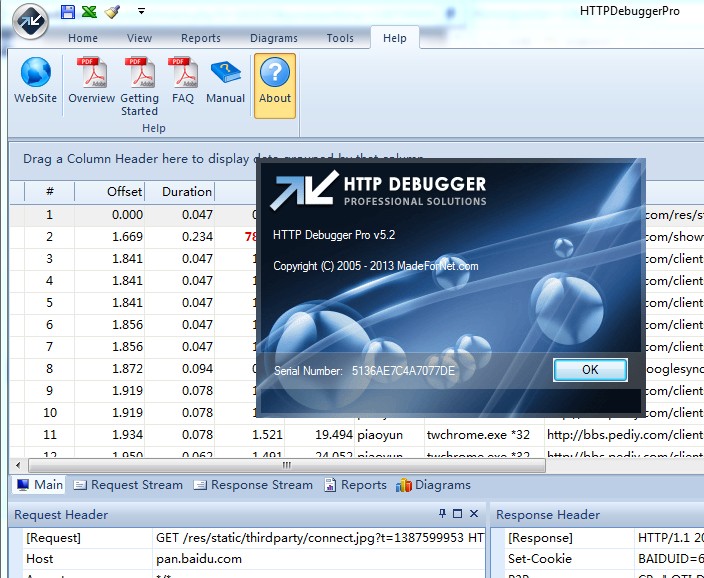This screenshot has width=704, height=578.
Task: Sort by the Offset column header
Action: [x=110, y=192]
